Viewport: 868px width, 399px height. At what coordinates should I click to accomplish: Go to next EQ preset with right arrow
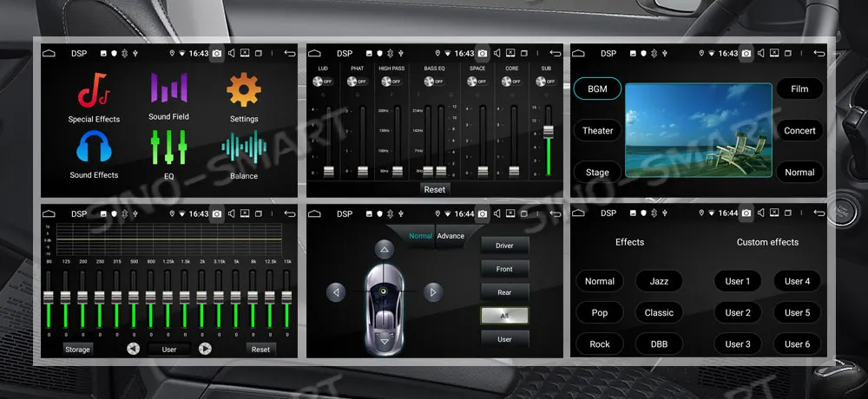(x=205, y=349)
